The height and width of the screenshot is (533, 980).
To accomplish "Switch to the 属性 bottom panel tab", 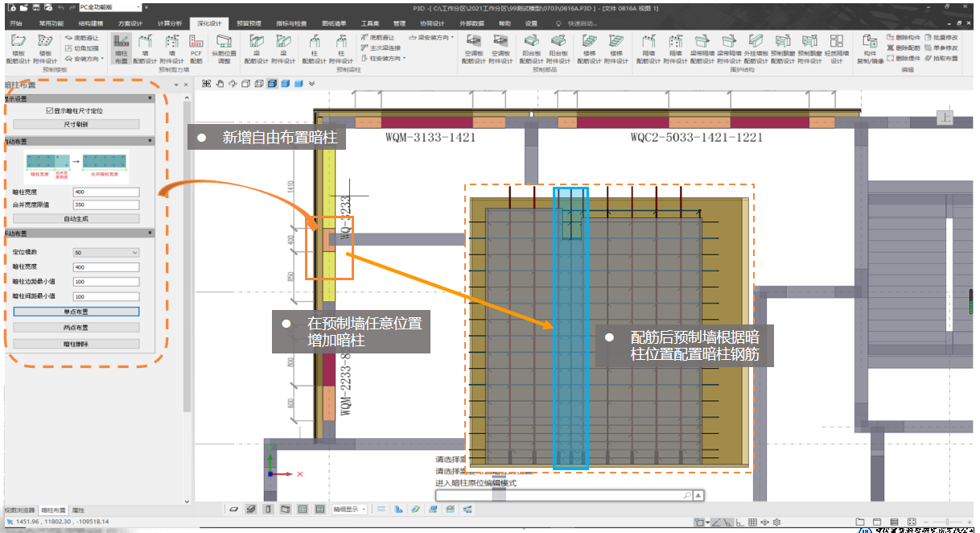I will click(x=78, y=510).
